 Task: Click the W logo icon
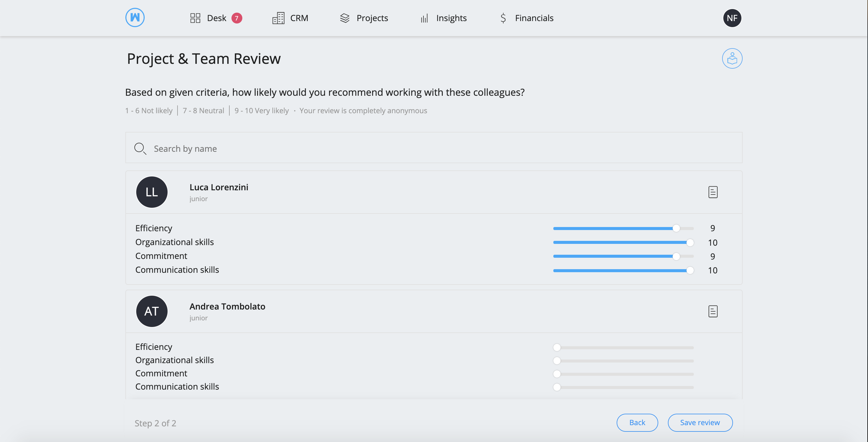pyautogui.click(x=135, y=18)
